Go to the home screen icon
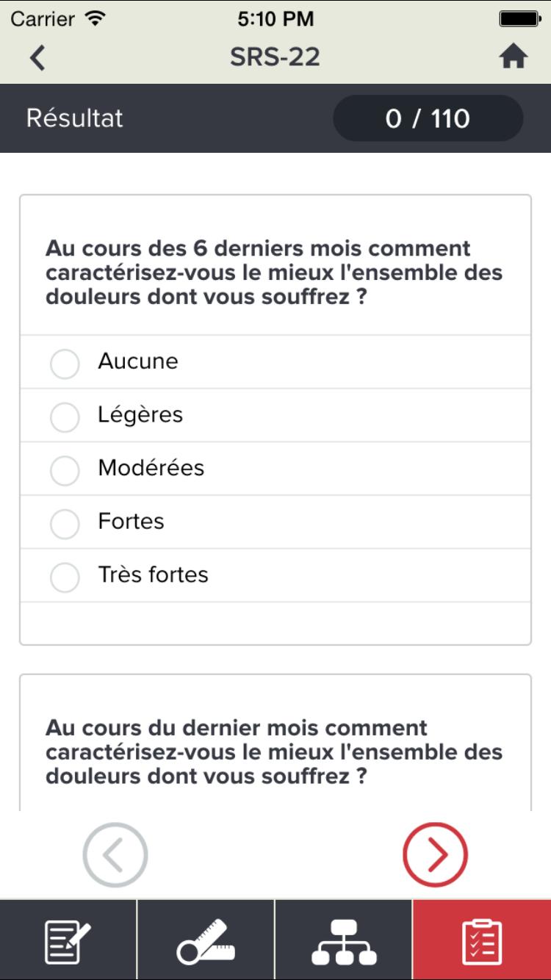 [514, 57]
